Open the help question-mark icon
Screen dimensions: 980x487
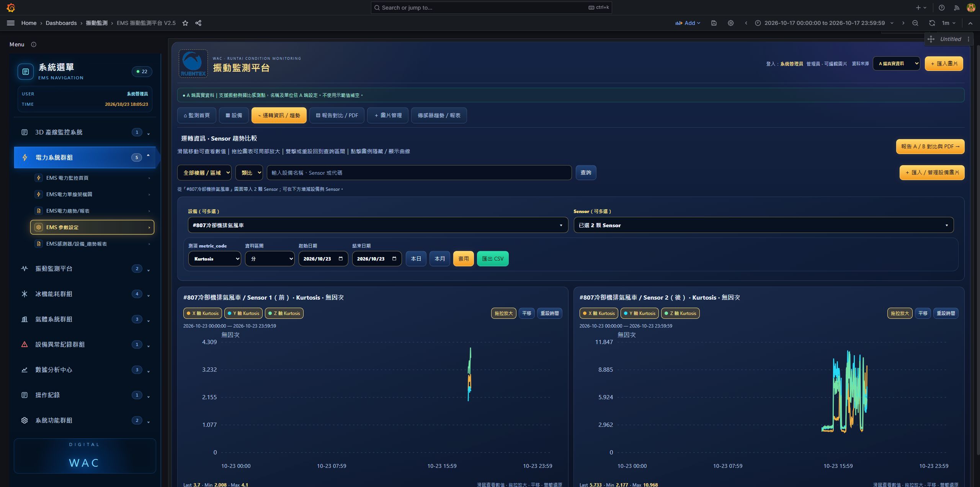point(941,8)
